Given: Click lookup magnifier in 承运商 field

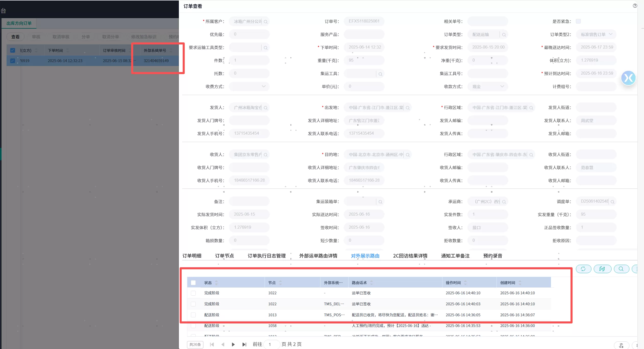Looking at the screenshot, I should click(504, 202).
